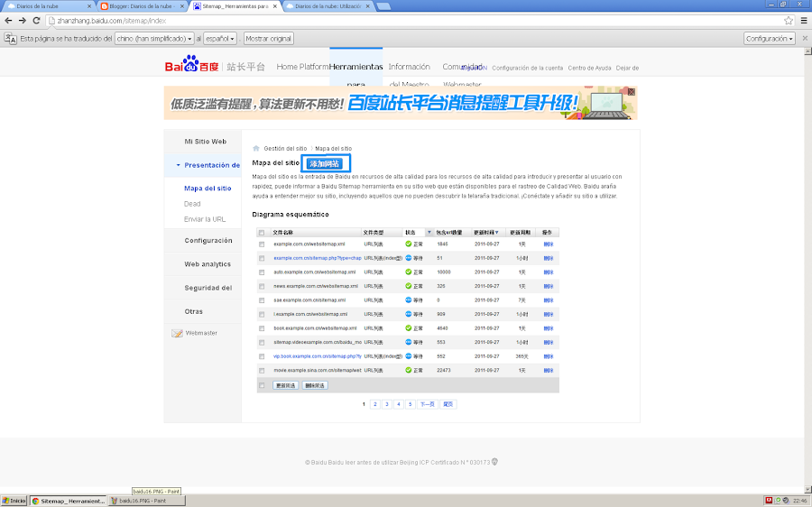Close the translation bar
This screenshot has height=507, width=812.
[x=805, y=38]
